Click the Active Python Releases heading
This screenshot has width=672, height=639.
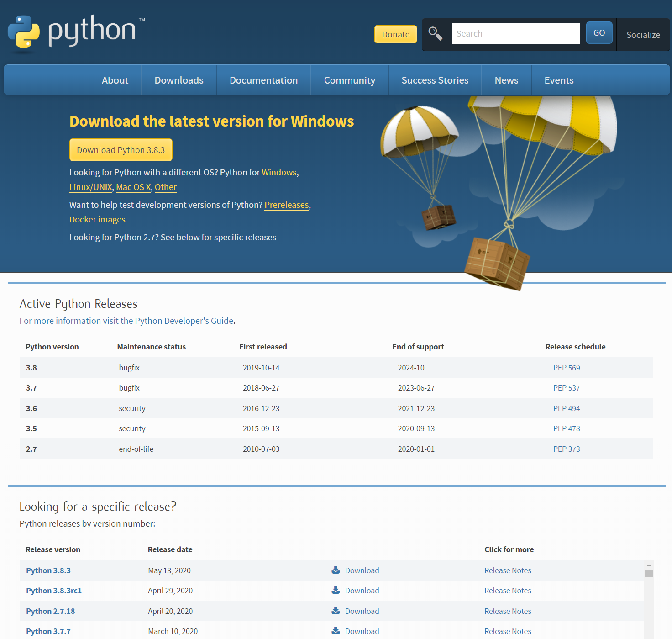click(79, 304)
